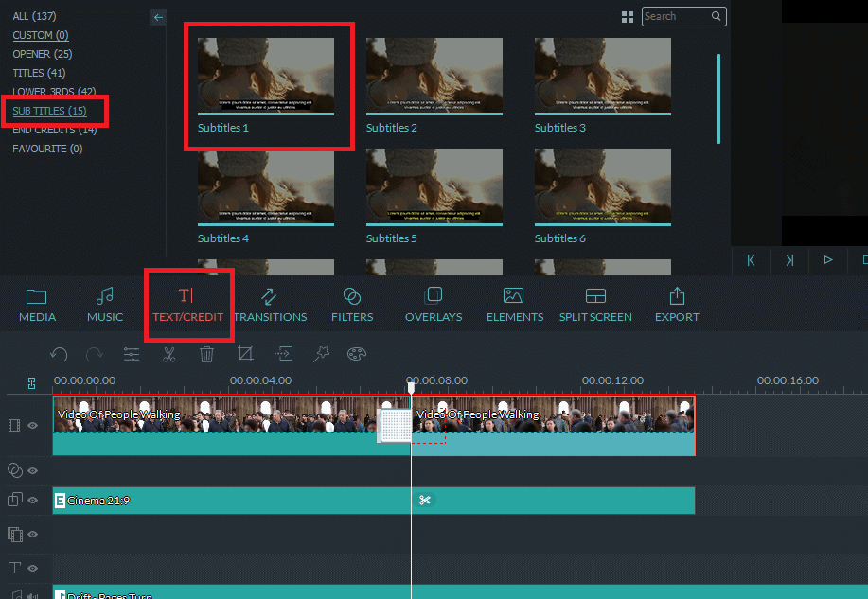Click the Export button
The width and height of the screenshot is (868, 599).
[677, 305]
